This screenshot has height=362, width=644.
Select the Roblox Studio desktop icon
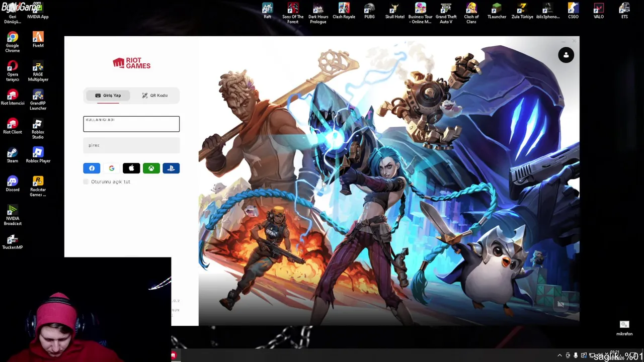click(38, 129)
